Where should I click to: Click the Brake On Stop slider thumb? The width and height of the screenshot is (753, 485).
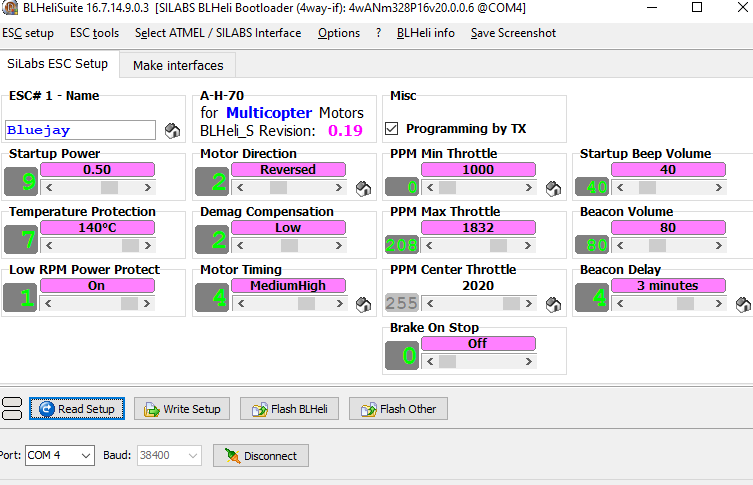point(447,361)
